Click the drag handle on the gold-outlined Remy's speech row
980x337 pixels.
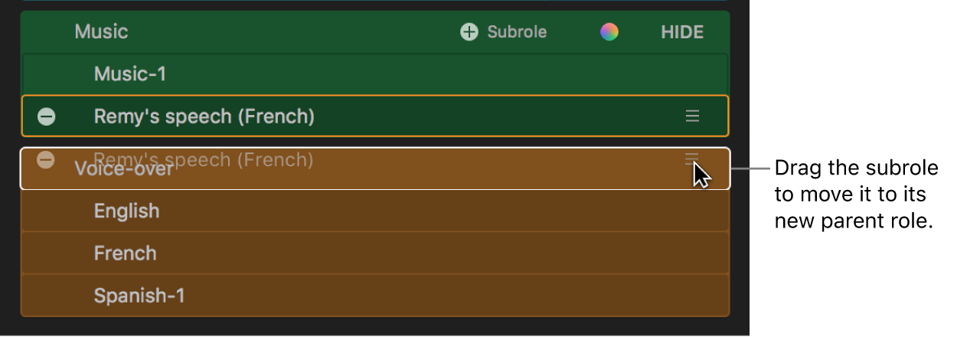pyautogui.click(x=692, y=116)
